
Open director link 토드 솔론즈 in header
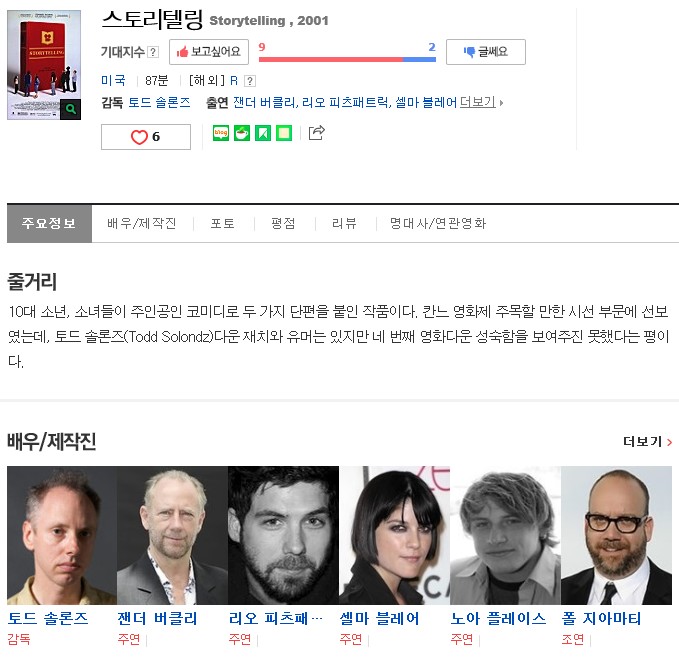159,103
